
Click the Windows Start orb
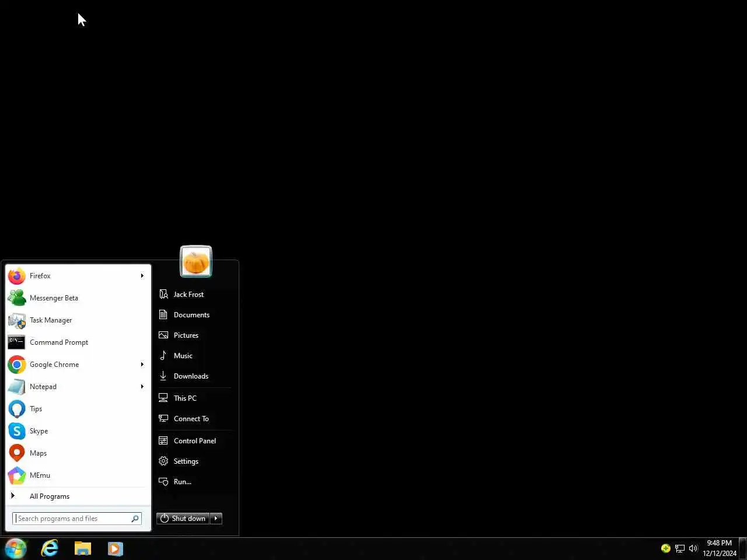click(16, 549)
